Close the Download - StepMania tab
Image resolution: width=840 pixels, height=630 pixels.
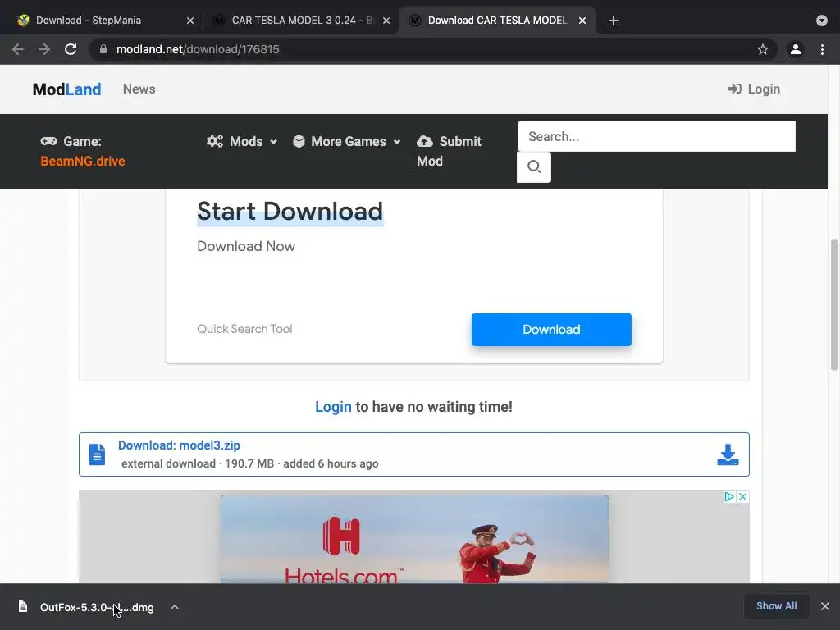189,21
